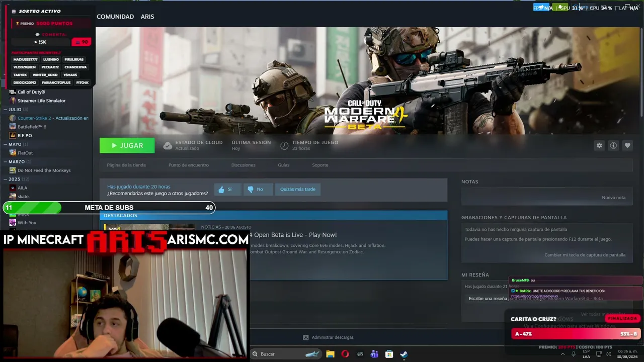Click the thumbs down No icon

[x=251, y=190]
